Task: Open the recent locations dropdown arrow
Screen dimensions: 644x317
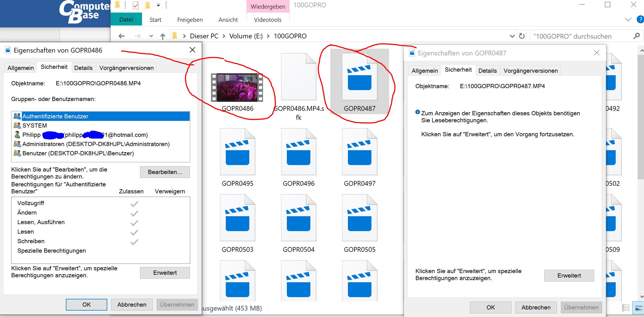Action: (151, 36)
